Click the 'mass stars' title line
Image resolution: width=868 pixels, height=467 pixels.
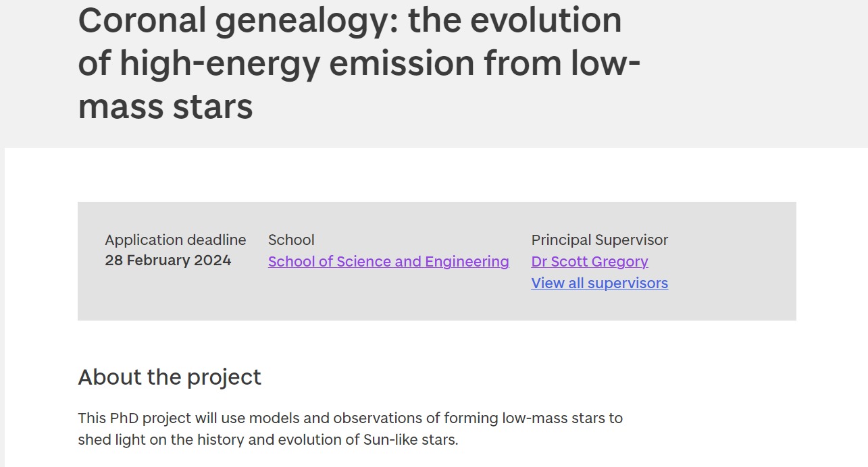click(165, 107)
